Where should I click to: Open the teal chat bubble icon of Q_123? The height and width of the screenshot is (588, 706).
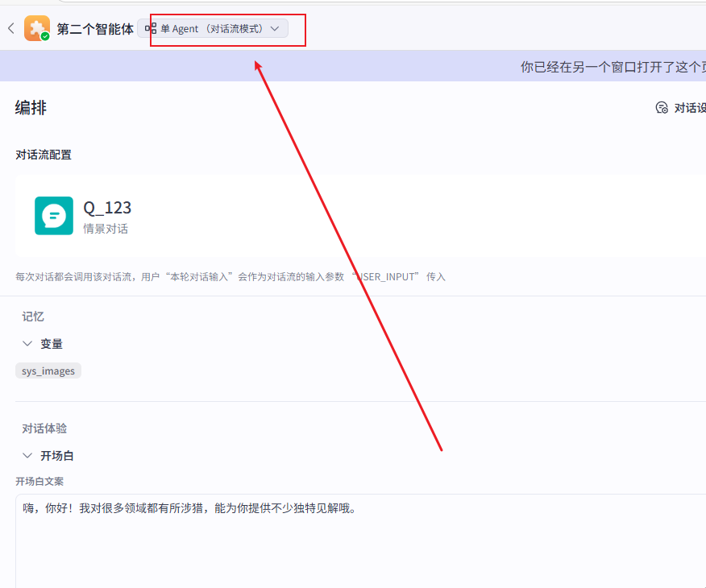[x=53, y=215]
